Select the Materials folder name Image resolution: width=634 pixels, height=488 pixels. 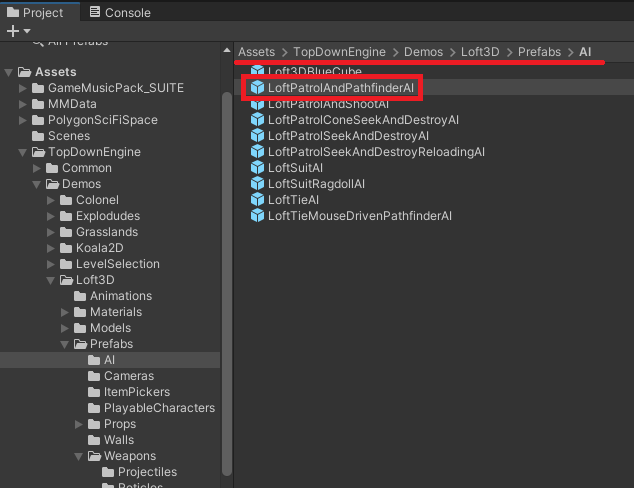pos(116,312)
